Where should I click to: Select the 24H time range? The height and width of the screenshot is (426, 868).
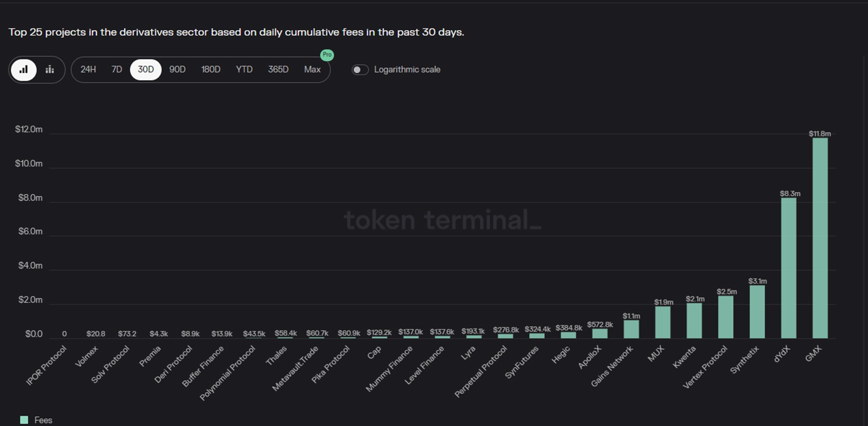(x=88, y=69)
